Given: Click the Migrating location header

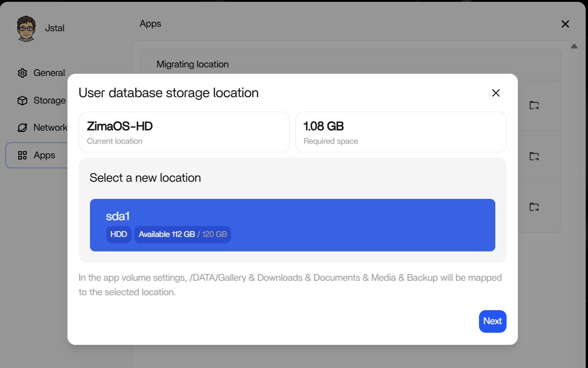Looking at the screenshot, I should 192,64.
